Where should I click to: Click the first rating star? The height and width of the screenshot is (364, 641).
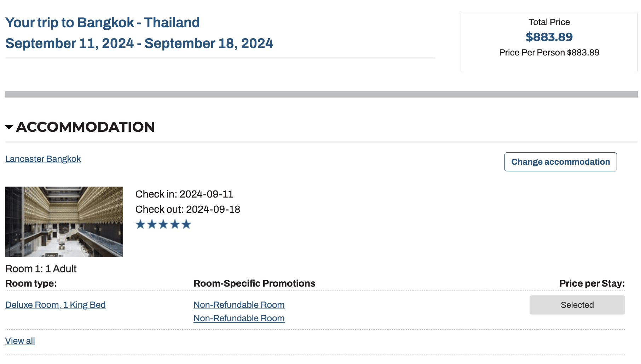140,224
